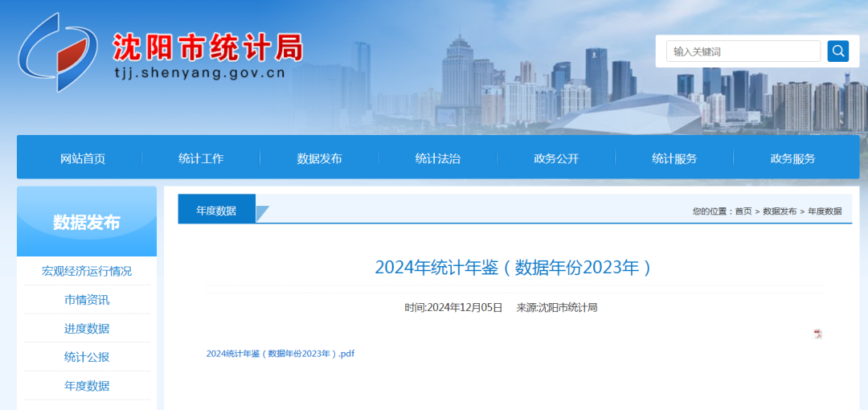Viewport: 868px width, 410px height.
Task: Click the red PDF file icon
Action: point(817,334)
